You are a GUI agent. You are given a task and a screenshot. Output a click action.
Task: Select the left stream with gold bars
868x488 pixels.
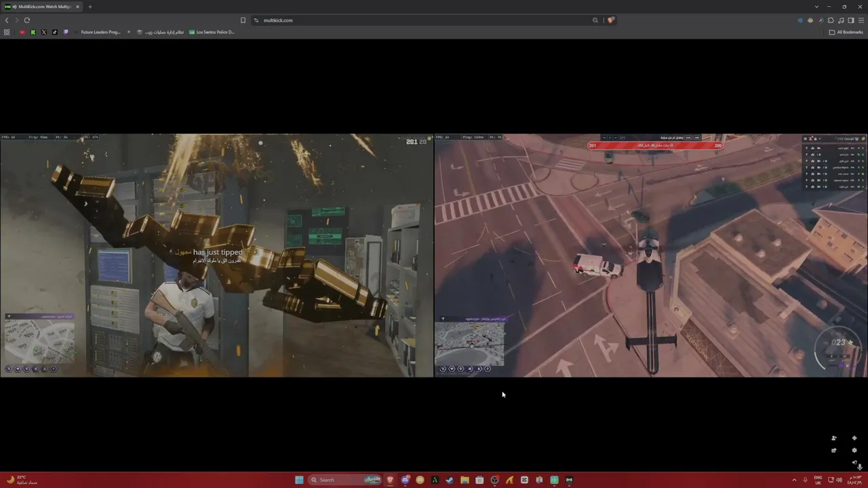point(216,255)
